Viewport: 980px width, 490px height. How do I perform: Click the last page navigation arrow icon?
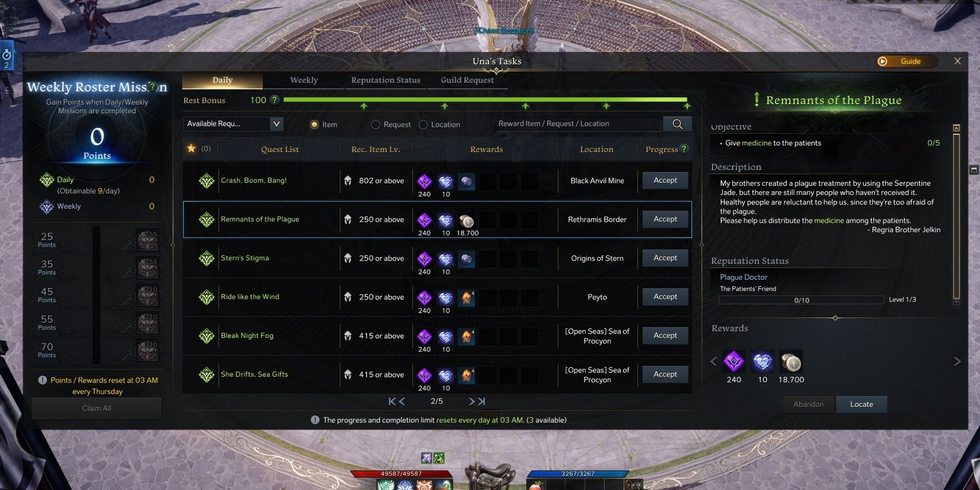tap(482, 401)
